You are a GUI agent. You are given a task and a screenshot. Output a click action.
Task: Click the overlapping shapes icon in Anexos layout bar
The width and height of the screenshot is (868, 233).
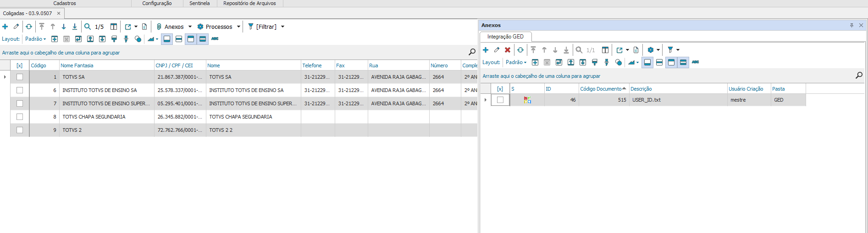tap(619, 62)
